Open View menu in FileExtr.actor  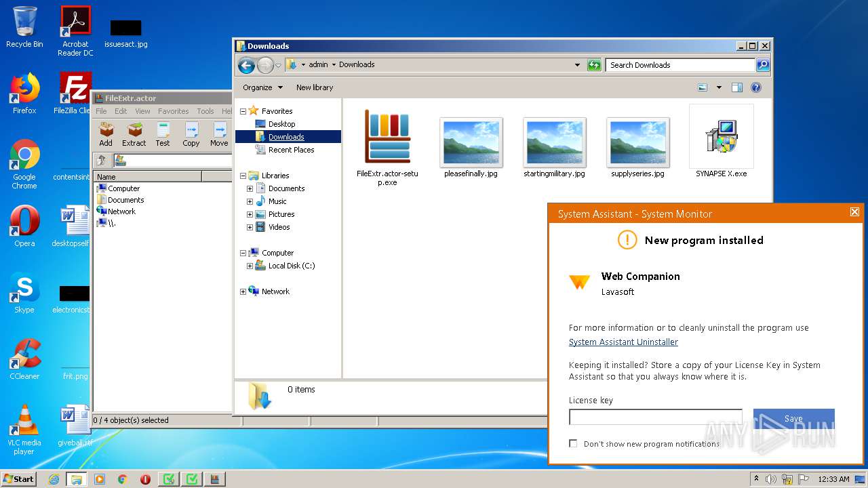pos(142,111)
